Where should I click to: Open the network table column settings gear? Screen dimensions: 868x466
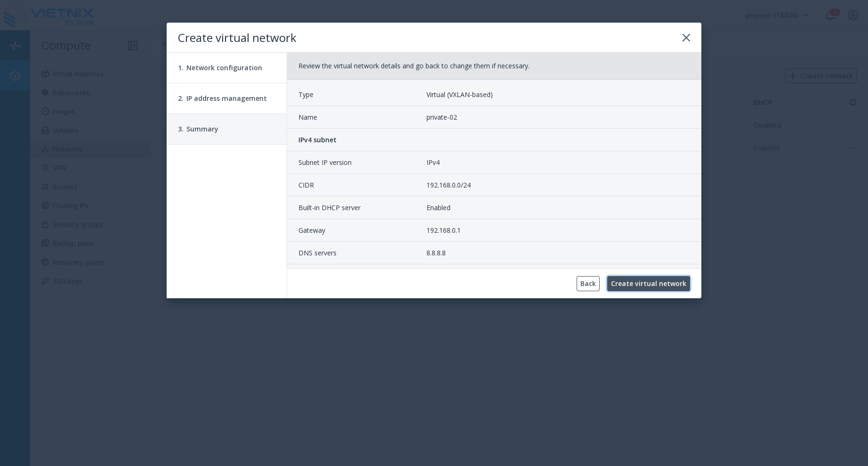tap(853, 102)
